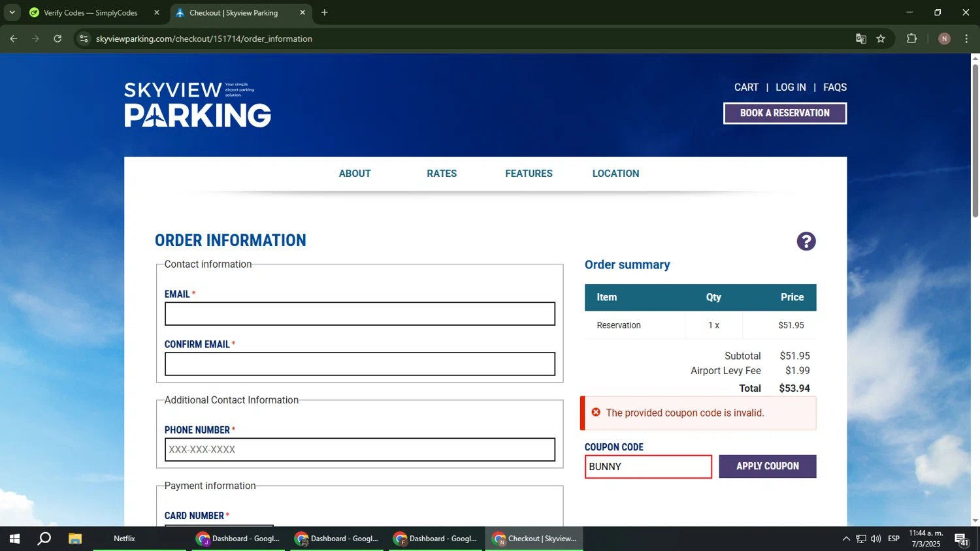The height and width of the screenshot is (551, 980).
Task: Click the CART link
Action: point(746,87)
